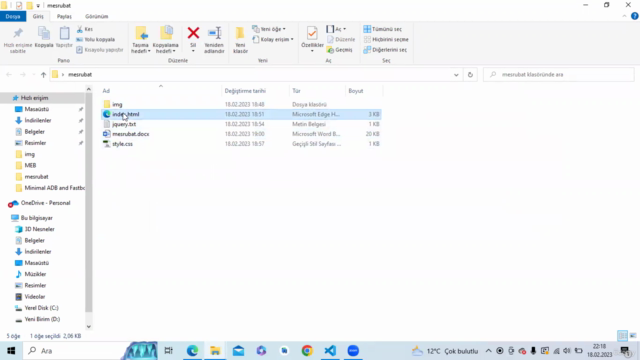
Task: Open Yerel Disk (C:) drive
Action: click(x=41, y=308)
